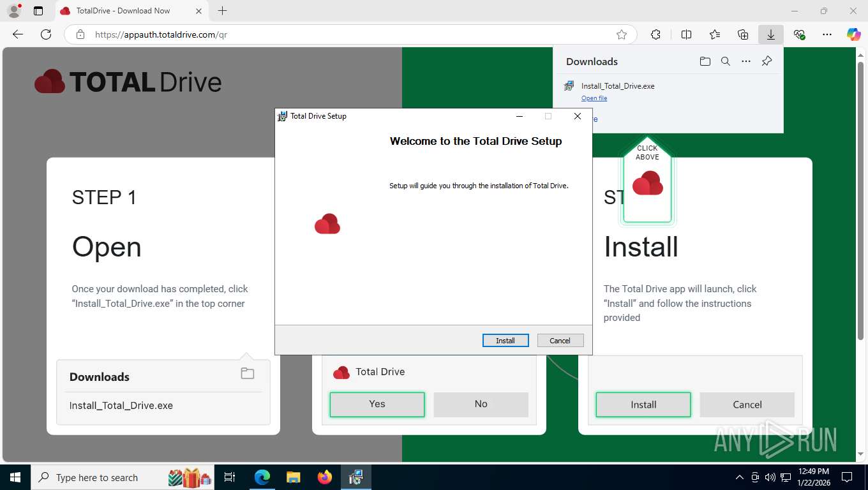Screen dimensions: 868x490
Task: Click the Yes button on the webpage
Action: [x=377, y=405]
